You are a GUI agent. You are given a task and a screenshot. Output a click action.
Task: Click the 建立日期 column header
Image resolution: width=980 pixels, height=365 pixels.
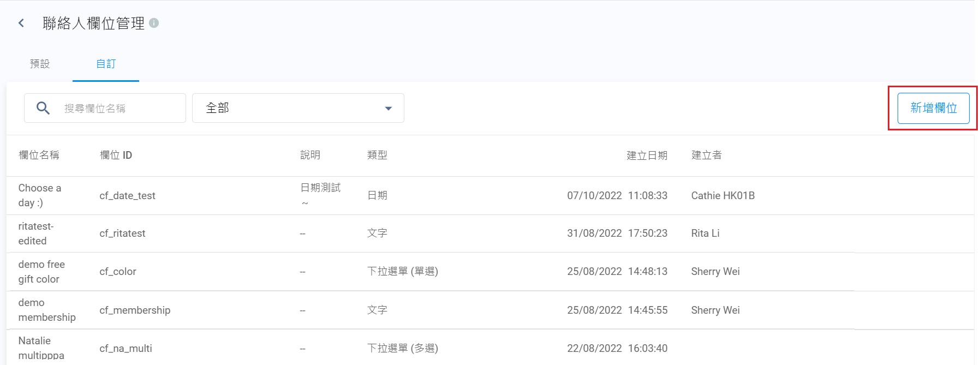(647, 155)
